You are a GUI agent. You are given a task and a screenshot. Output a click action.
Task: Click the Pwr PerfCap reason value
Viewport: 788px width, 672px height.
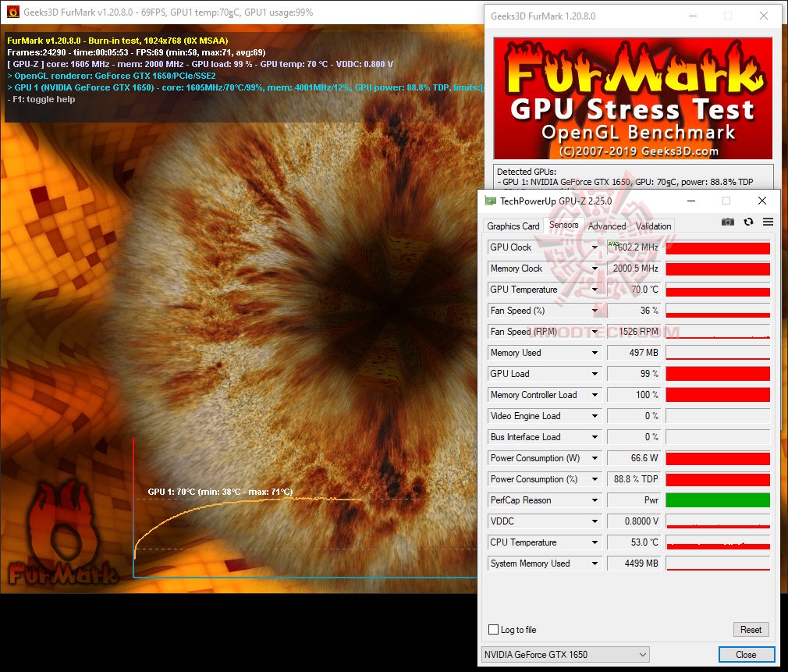point(634,500)
